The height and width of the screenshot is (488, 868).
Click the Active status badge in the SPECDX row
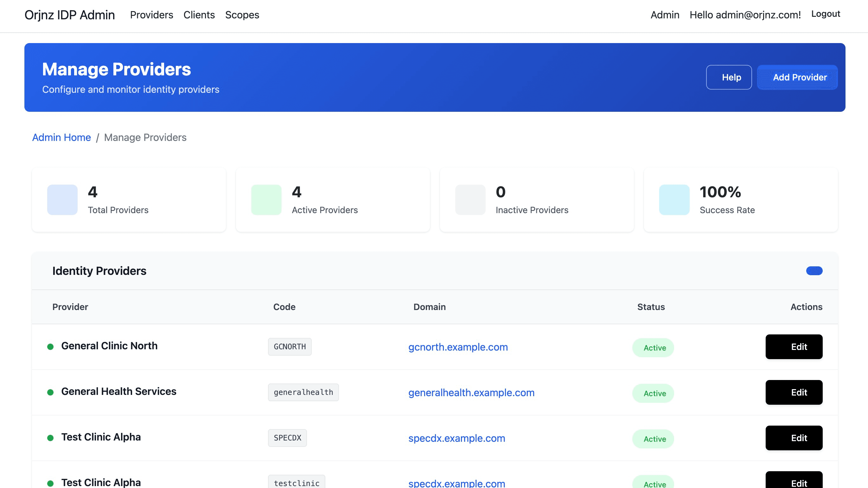point(653,439)
